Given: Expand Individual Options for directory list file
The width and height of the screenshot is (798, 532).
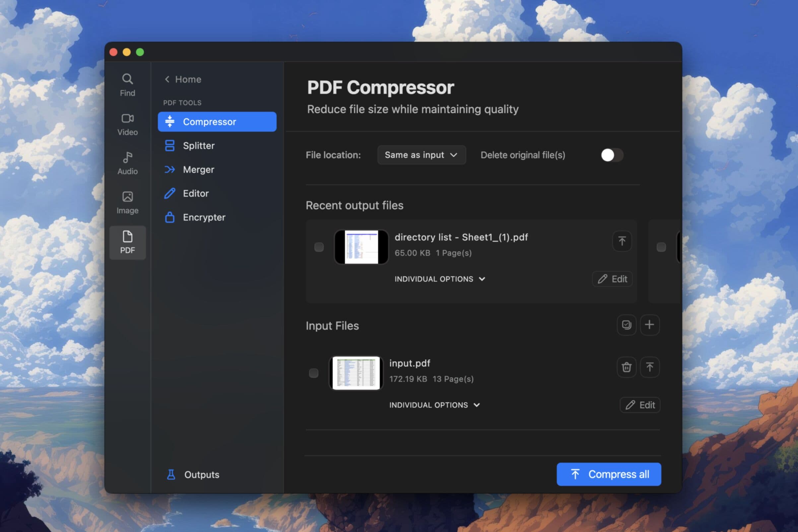Looking at the screenshot, I should [440, 279].
